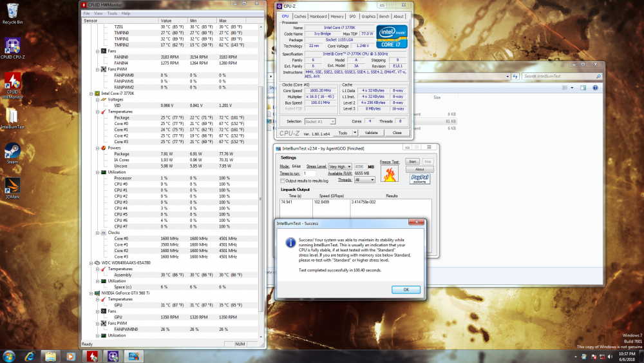Screen dimensions: 644x363
Task: Click the Validate button in CPU-Z
Action: click(372, 133)
